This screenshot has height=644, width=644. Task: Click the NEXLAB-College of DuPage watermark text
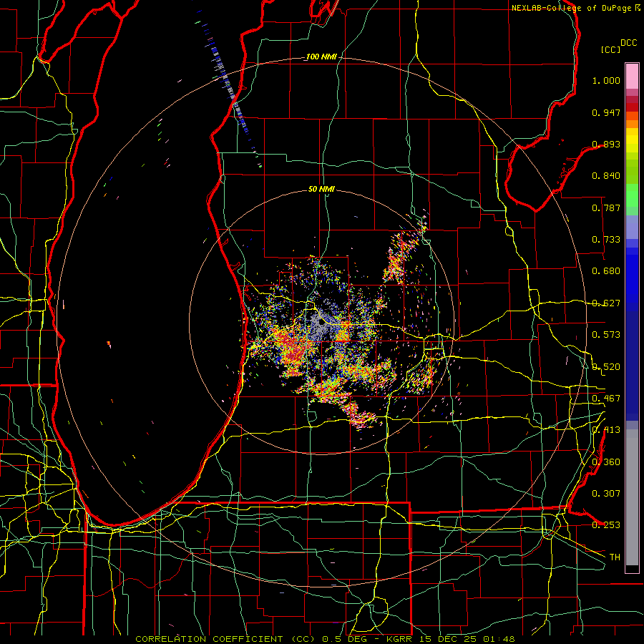[x=576, y=8]
